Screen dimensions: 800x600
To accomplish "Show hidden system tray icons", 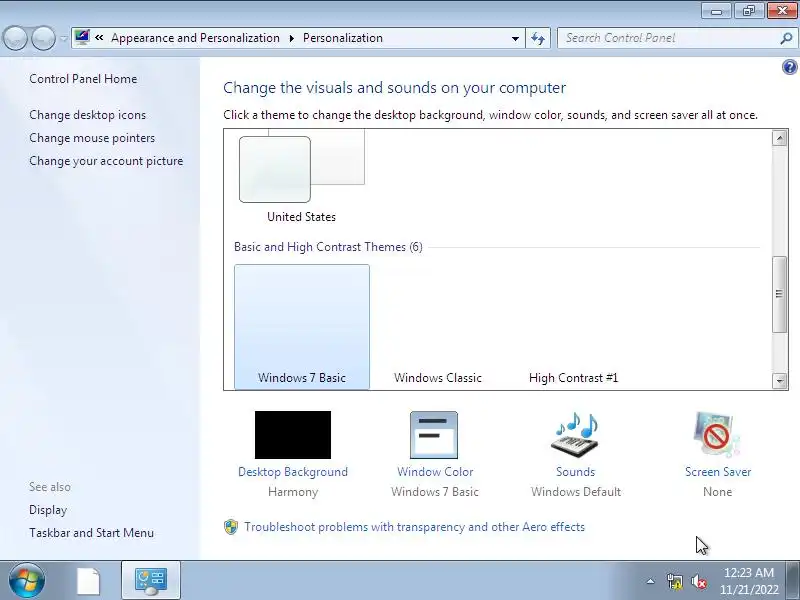I will (650, 581).
